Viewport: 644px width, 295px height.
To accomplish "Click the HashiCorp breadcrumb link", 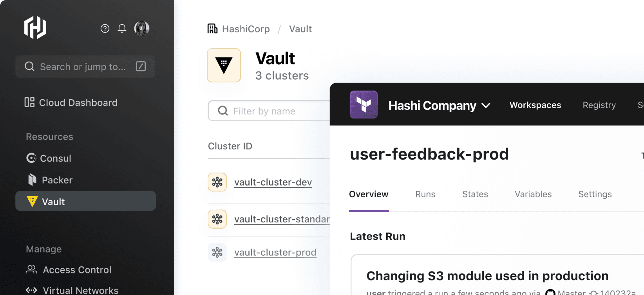I will tap(246, 29).
